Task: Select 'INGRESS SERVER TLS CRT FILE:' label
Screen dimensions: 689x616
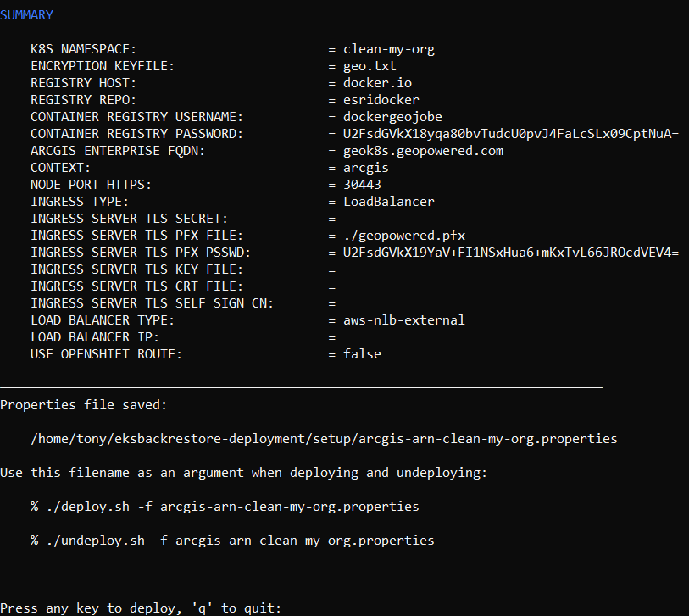Action: click(x=136, y=286)
